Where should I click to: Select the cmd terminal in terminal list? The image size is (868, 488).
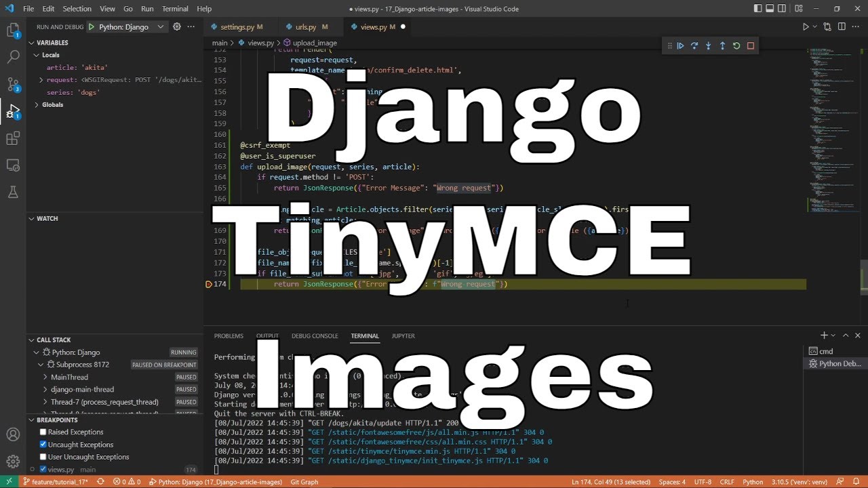(x=825, y=351)
